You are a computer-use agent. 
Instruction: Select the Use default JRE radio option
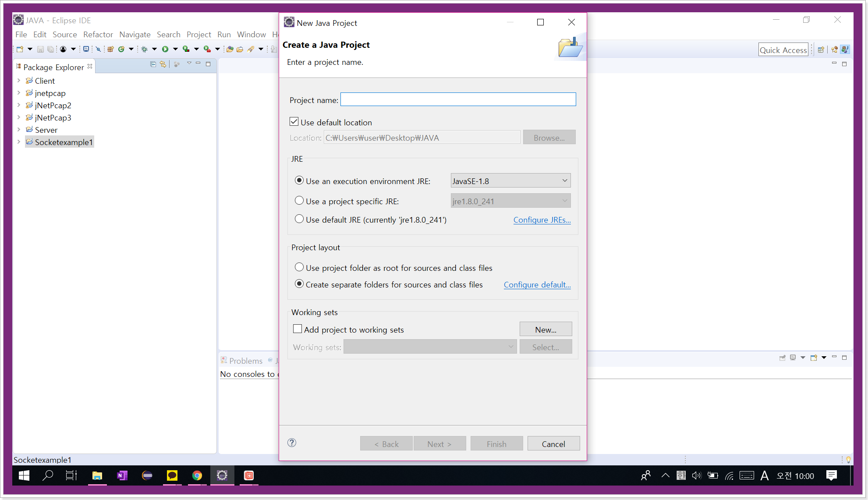point(299,219)
